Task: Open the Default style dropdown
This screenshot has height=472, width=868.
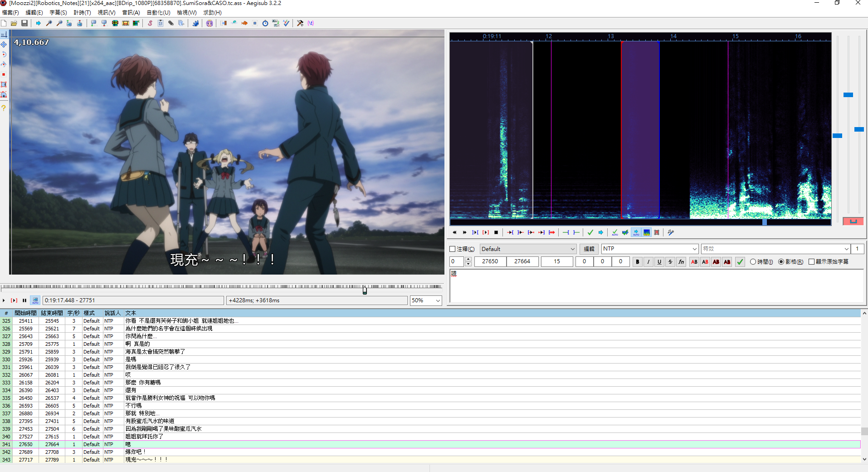Action: (x=528, y=249)
